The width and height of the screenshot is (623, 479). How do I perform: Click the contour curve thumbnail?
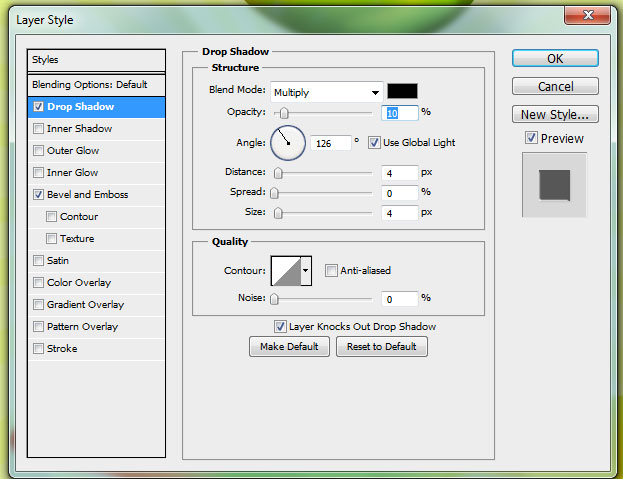pos(285,270)
